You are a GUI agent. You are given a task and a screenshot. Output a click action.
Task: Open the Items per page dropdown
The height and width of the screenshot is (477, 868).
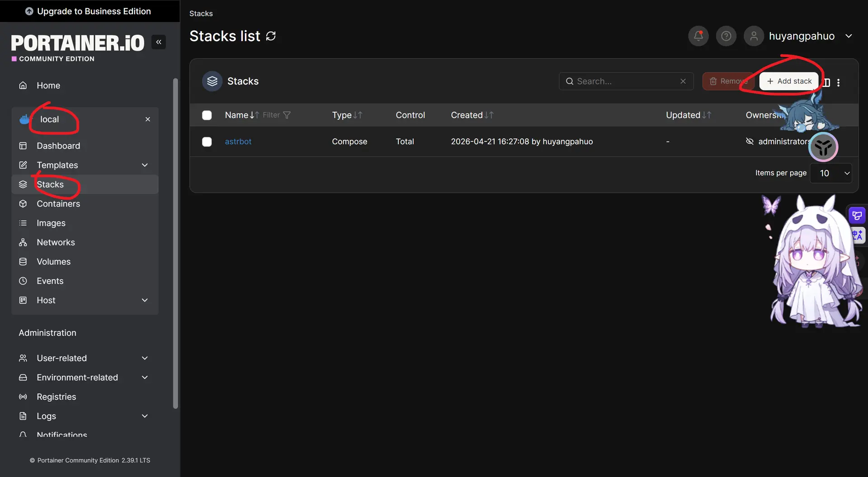(x=831, y=173)
